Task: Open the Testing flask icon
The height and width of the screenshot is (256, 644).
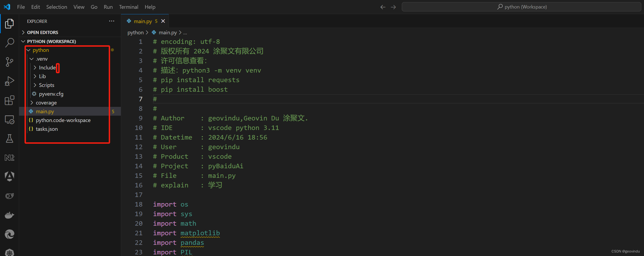Action: pyautogui.click(x=9, y=138)
